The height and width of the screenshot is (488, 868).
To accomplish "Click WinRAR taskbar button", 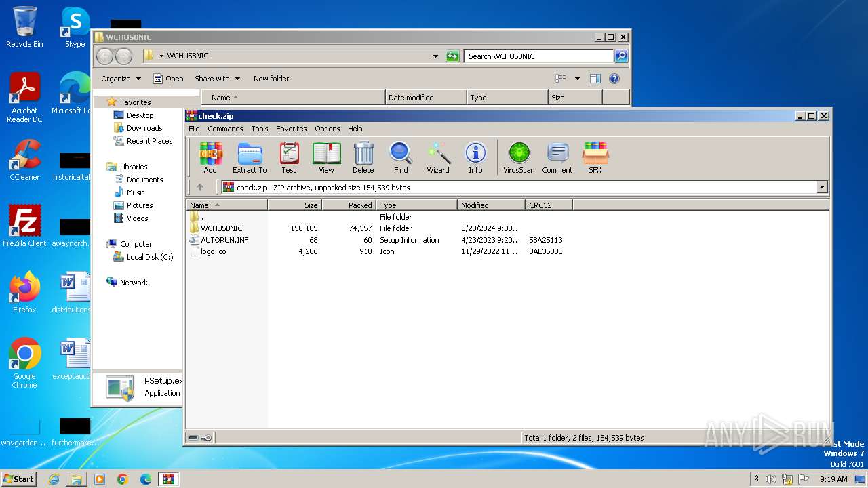I will pos(168,479).
